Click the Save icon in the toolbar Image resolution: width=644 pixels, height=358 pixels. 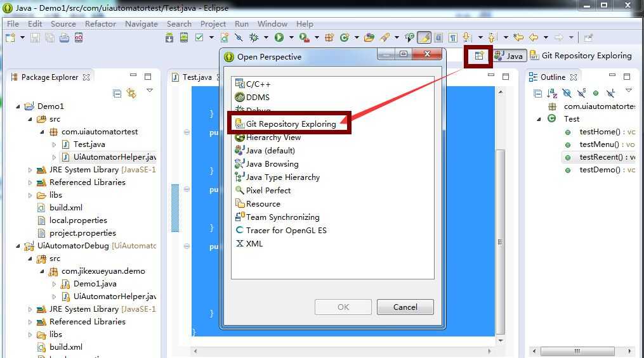[x=35, y=38]
